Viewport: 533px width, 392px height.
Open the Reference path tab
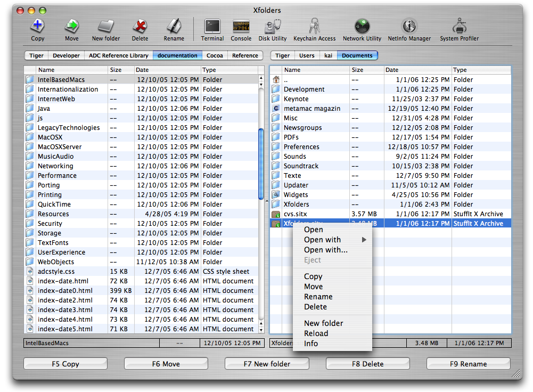click(x=245, y=55)
